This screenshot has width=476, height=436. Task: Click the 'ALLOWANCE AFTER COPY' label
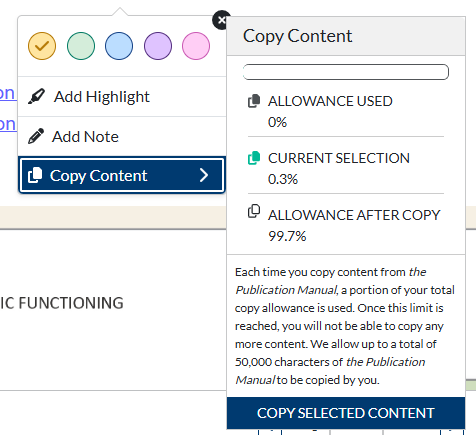(354, 215)
